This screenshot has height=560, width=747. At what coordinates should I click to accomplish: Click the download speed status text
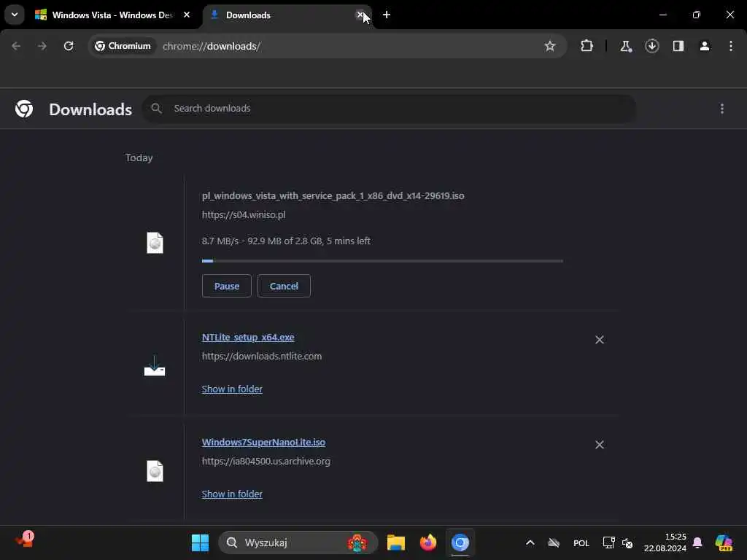coord(286,241)
